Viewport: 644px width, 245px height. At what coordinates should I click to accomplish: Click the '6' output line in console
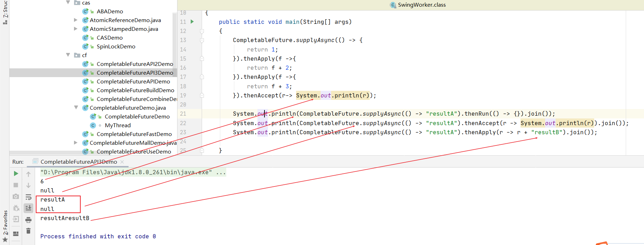(x=42, y=181)
